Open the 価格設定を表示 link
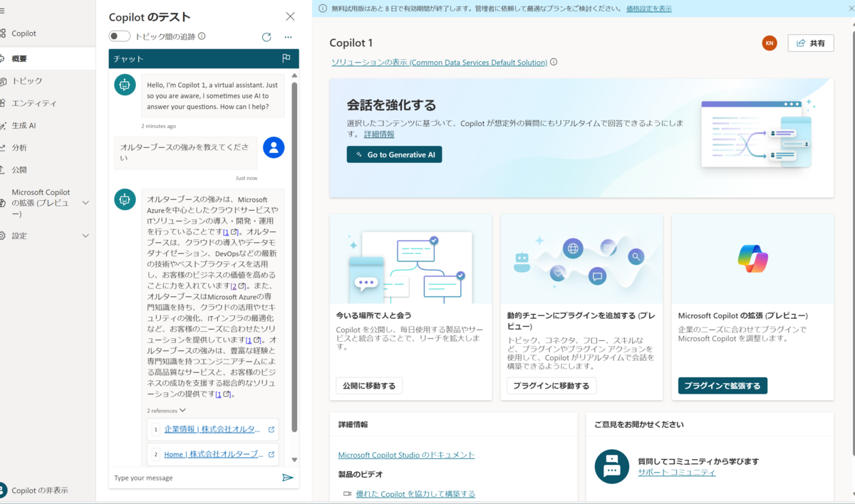Image resolution: width=855 pixels, height=504 pixels. [x=649, y=9]
